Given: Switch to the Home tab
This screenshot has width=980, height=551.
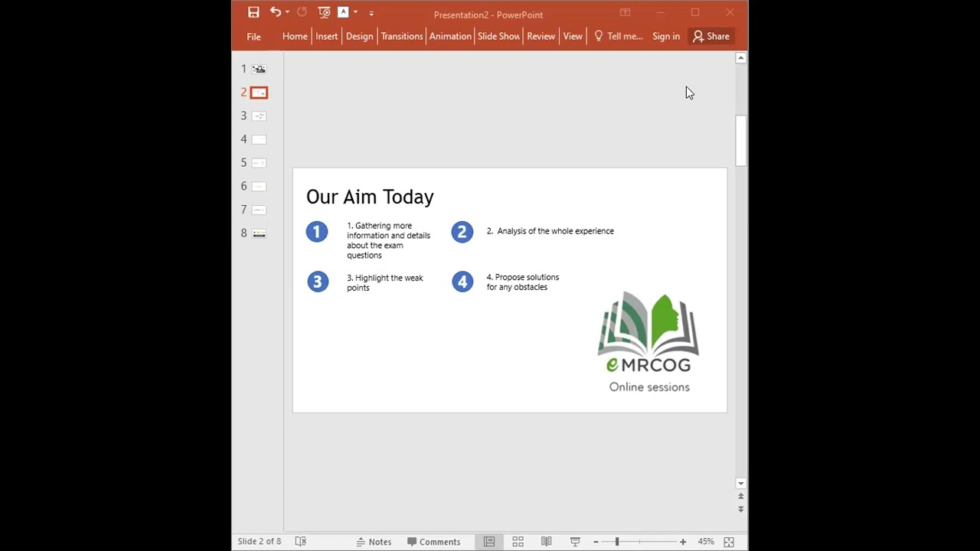Looking at the screenshot, I should click(x=295, y=37).
